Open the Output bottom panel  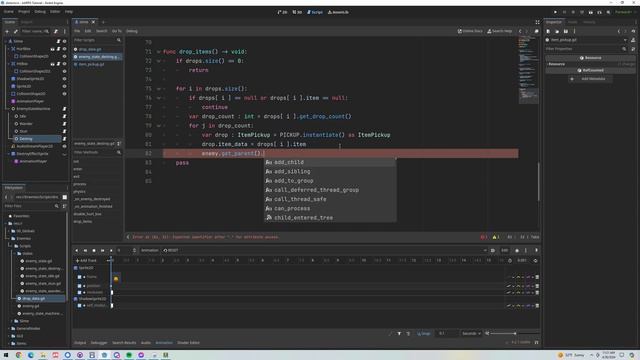80,343
